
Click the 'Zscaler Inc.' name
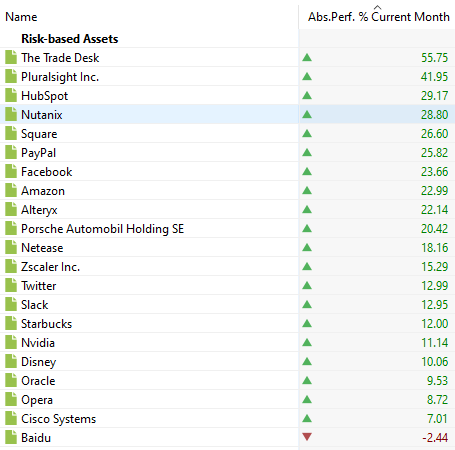click(x=51, y=267)
